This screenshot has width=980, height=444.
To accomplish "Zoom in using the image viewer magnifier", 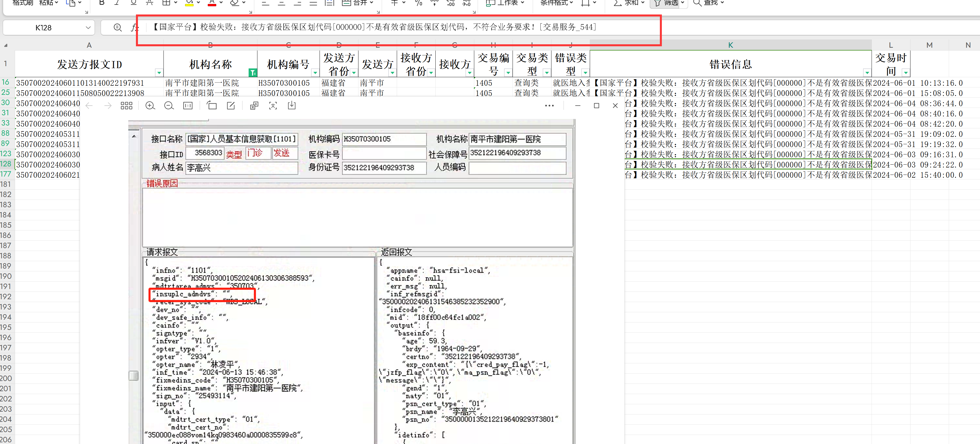I will point(150,106).
